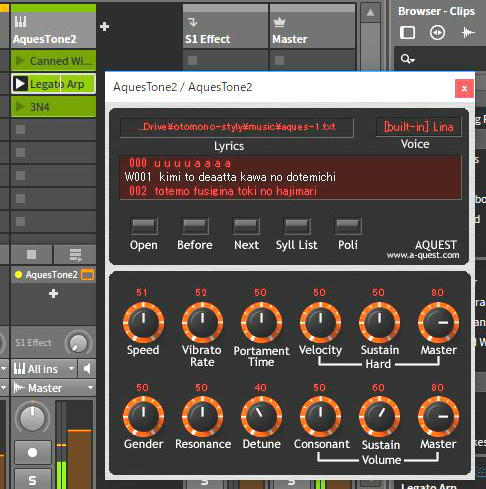The height and width of the screenshot is (489, 486).
Task: Select the Master track header name
Action: [290, 39]
